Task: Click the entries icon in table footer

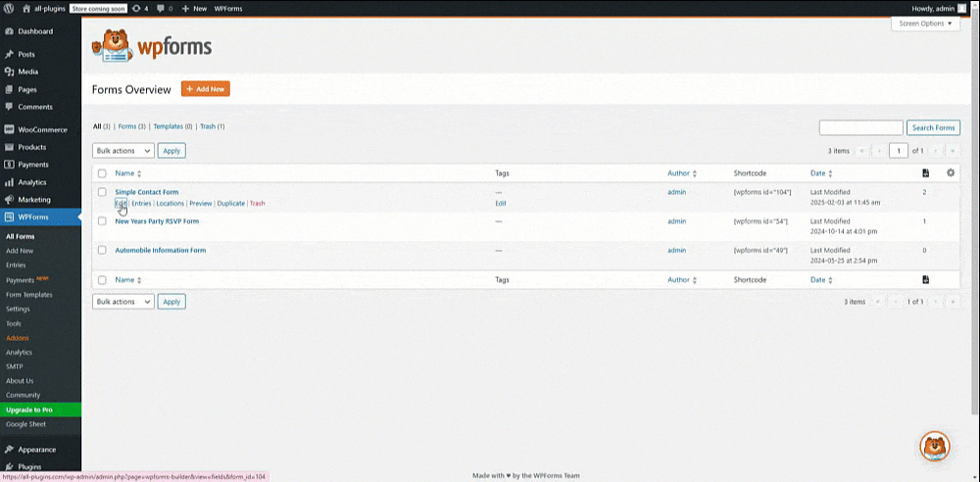Action: point(926,280)
